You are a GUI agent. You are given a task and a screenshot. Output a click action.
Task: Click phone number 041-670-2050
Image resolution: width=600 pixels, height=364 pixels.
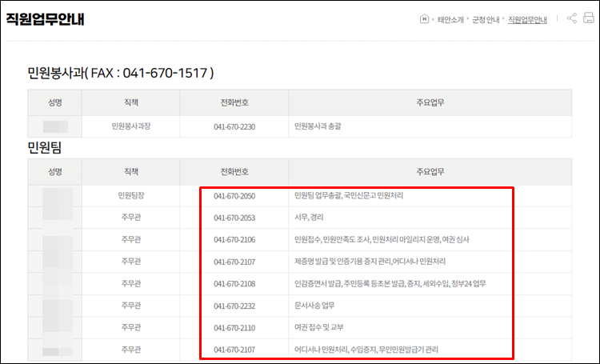(x=234, y=196)
